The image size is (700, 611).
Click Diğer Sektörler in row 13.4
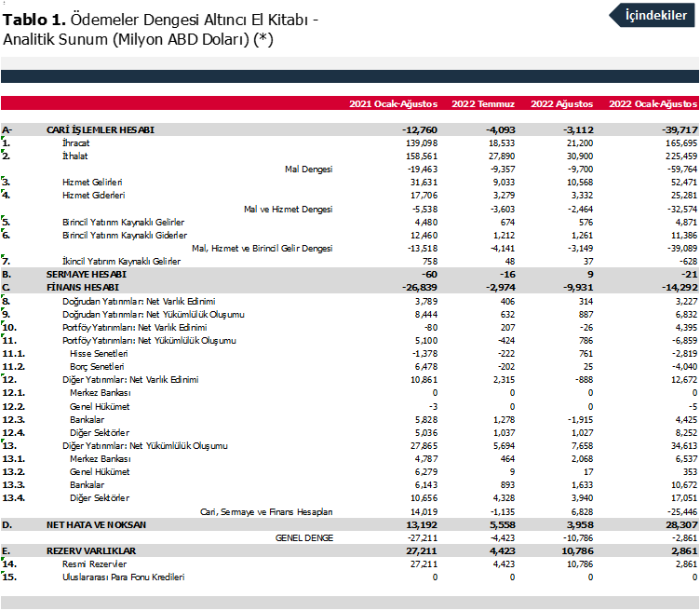pyautogui.click(x=100, y=497)
